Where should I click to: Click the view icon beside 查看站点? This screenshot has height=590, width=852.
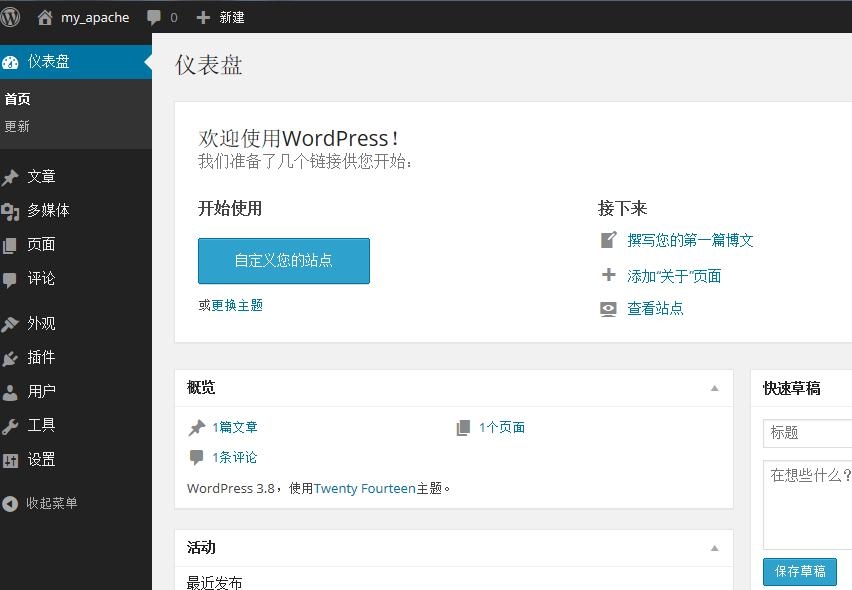click(x=609, y=309)
